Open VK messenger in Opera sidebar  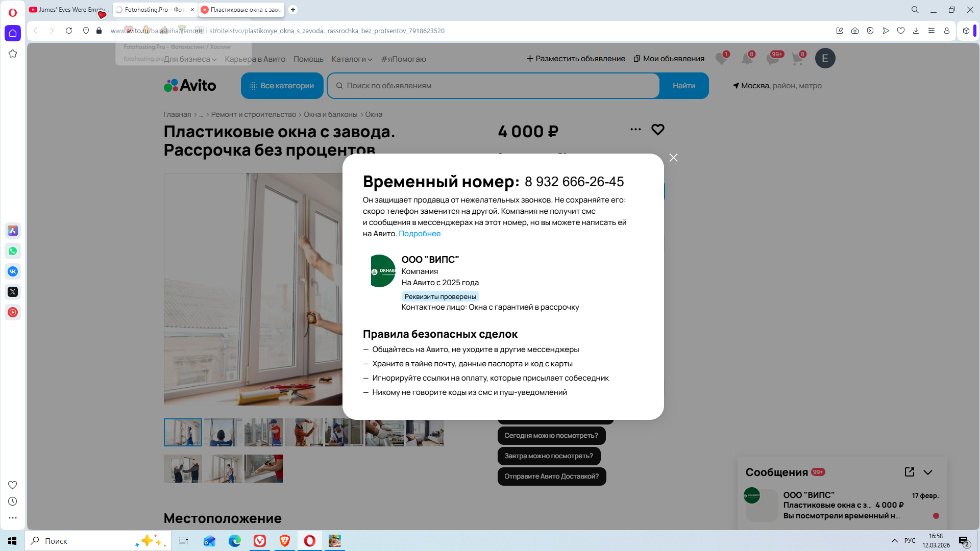click(x=13, y=271)
